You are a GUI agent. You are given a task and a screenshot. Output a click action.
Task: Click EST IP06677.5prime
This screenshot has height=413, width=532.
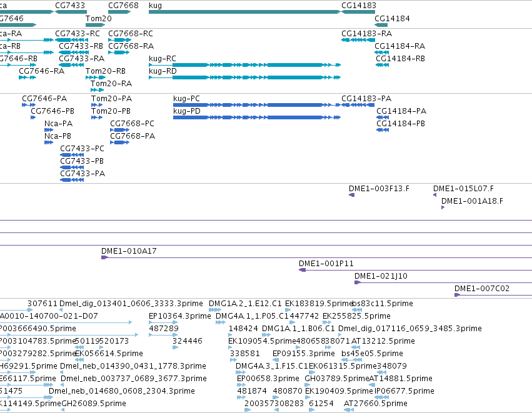(x=382, y=397)
